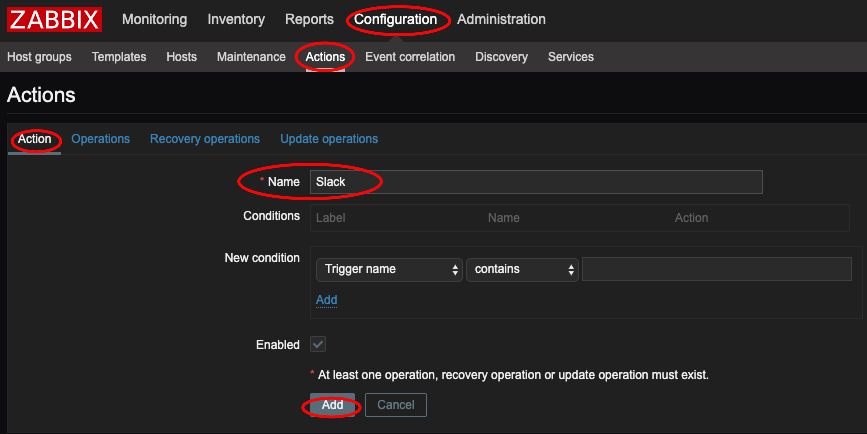Viewport: 867px width, 434px height.
Task: Click the Actions page heading
Action: pyautogui.click(x=41, y=95)
